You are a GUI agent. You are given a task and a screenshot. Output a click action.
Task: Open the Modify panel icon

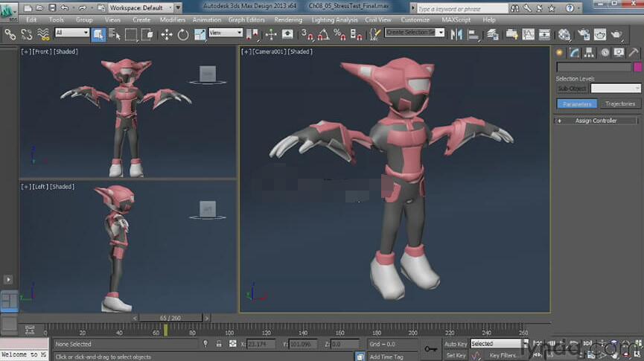[574, 53]
